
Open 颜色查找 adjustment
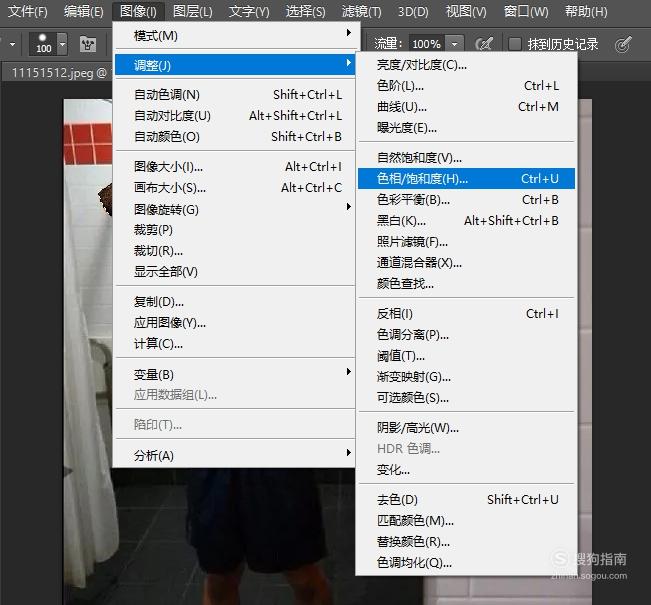(466, 284)
